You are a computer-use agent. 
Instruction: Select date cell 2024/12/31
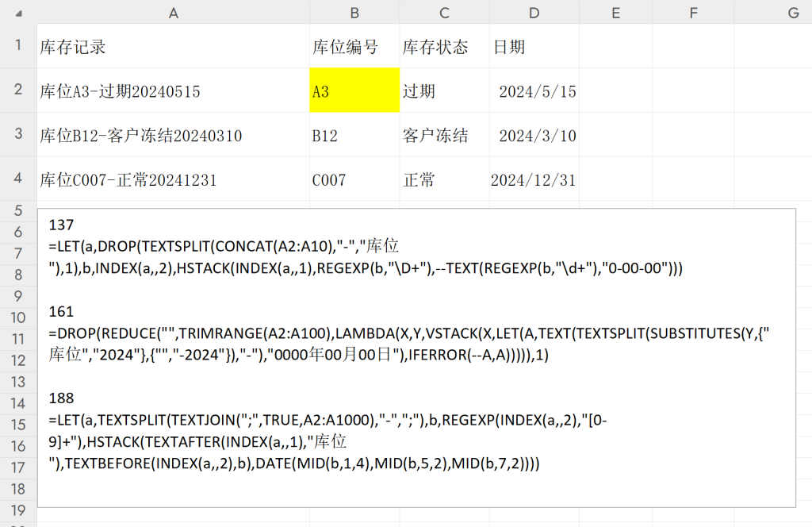pyautogui.click(x=534, y=179)
